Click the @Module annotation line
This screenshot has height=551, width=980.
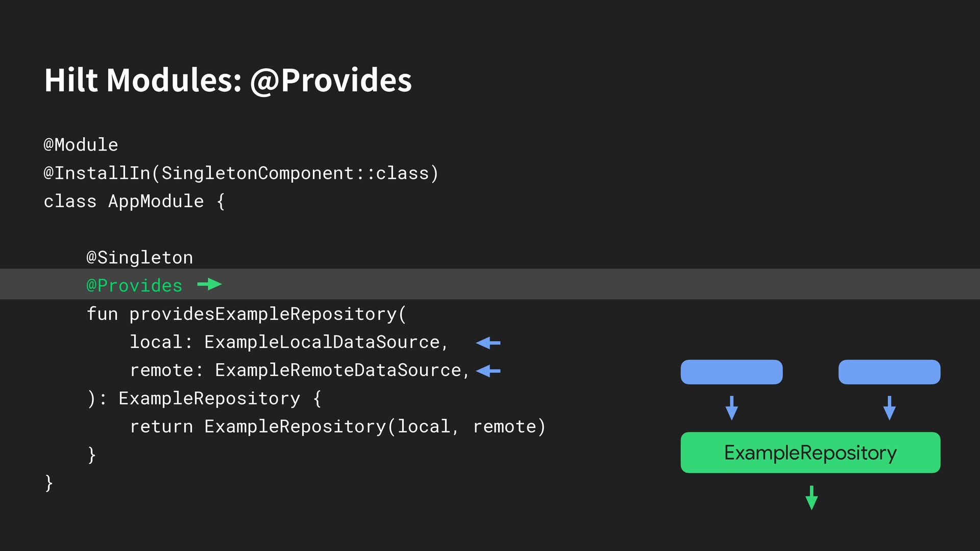click(x=81, y=145)
